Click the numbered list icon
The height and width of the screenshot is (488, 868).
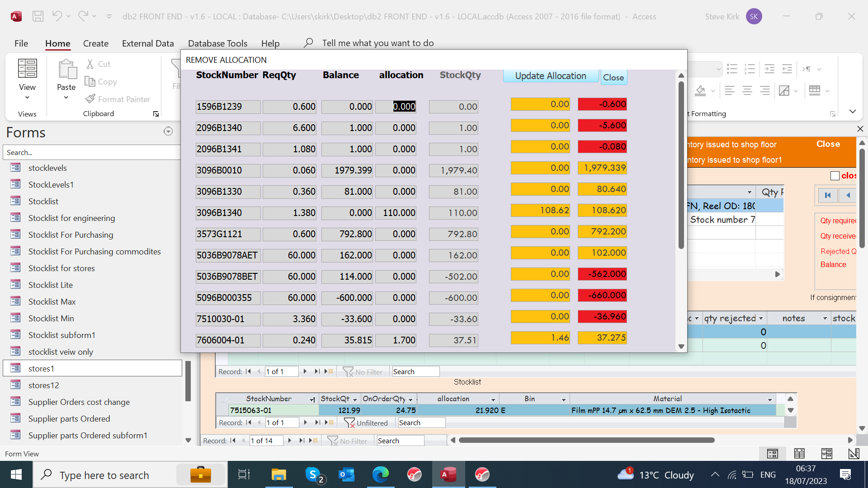tap(750, 69)
